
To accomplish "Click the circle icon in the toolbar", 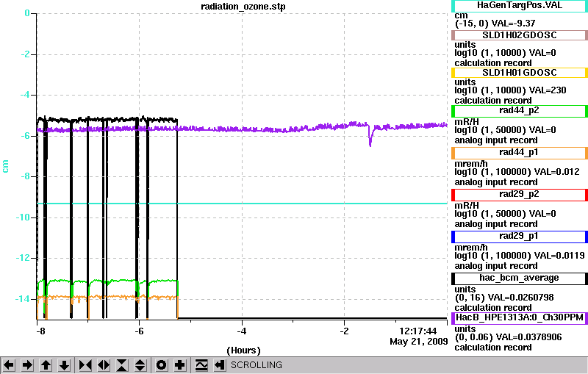I will (x=161, y=365).
